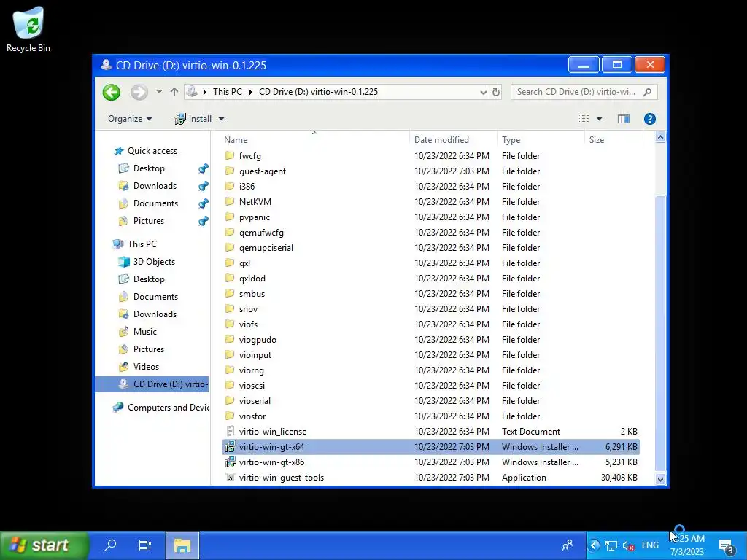Select the viofs folder icon
Screen dimensions: 747x560
coord(230,324)
